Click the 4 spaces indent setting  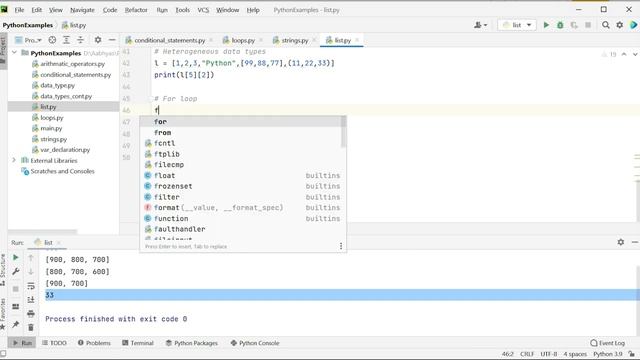coord(575,354)
